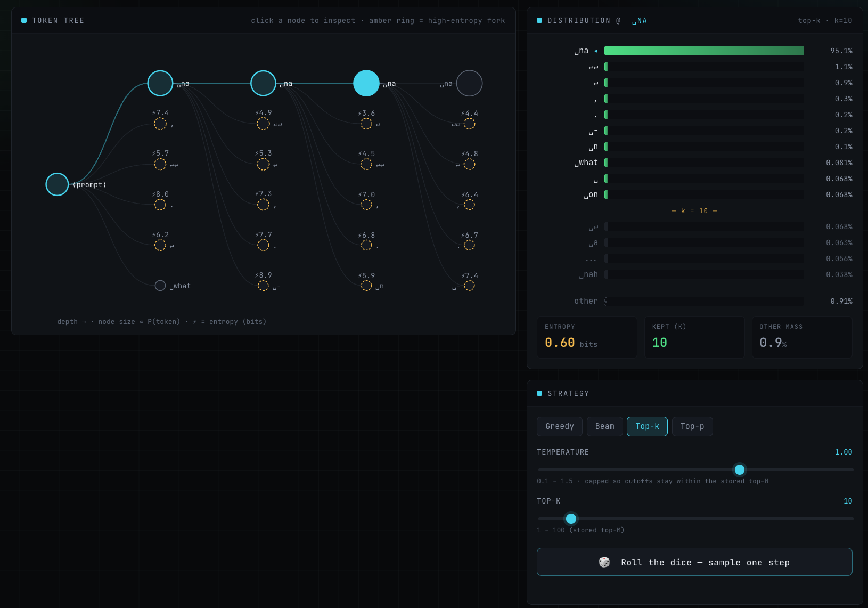Viewport: 868px width, 608px height.
Task: Click the green 95.1% 'na' probability bar
Action: (x=704, y=51)
